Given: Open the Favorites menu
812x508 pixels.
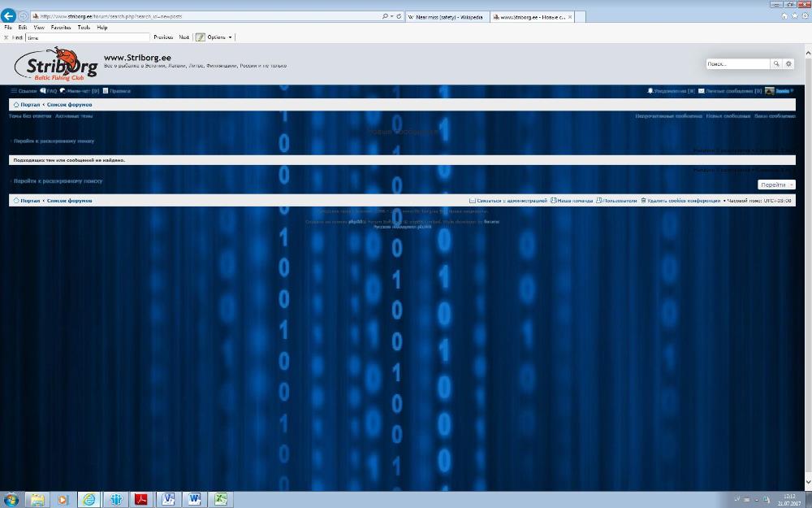Looking at the screenshot, I should tap(61, 27).
